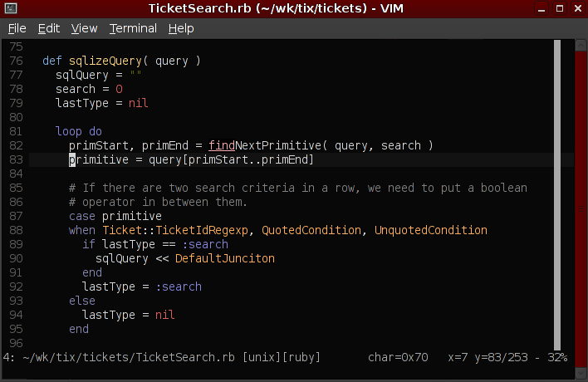The image size is (588, 382).
Task: Maximize the VIM window
Action: [x=560, y=8]
